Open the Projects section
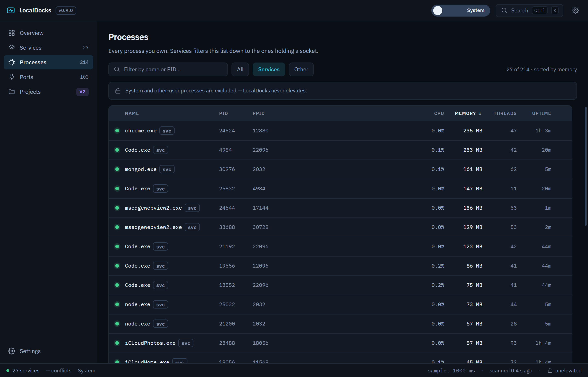The height and width of the screenshot is (377, 588). 48,91
